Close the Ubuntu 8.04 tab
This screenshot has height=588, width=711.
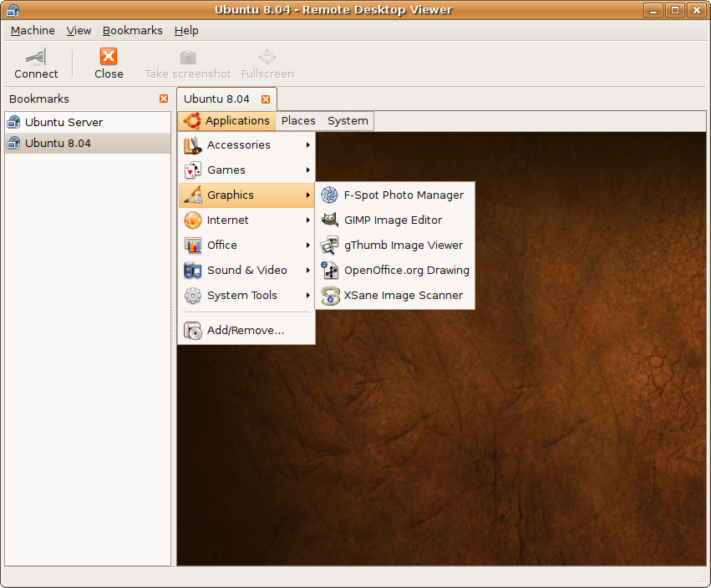pos(266,99)
